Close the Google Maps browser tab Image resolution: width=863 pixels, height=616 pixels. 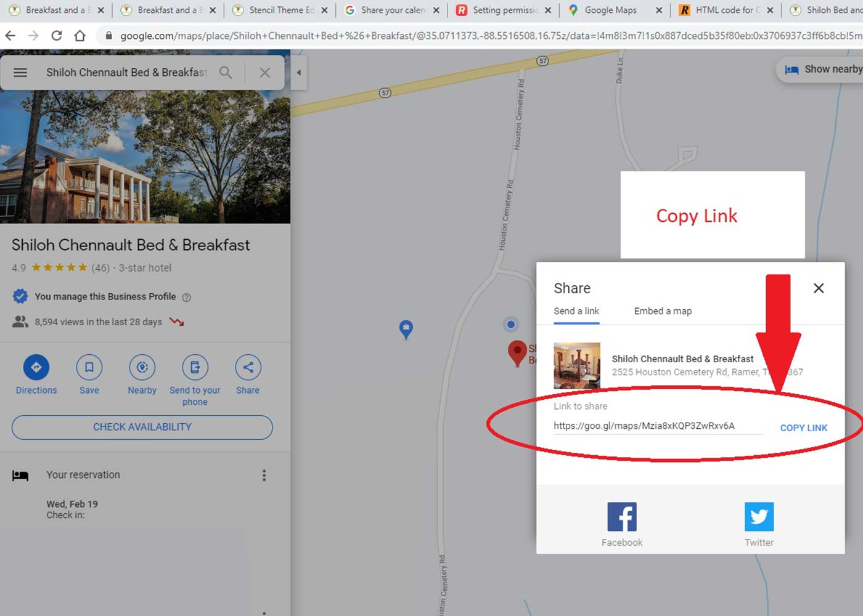pos(659,10)
